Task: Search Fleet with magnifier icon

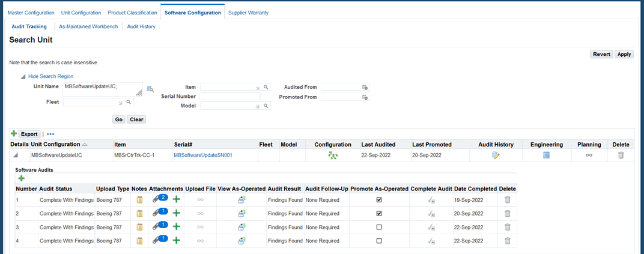Action: point(129,101)
